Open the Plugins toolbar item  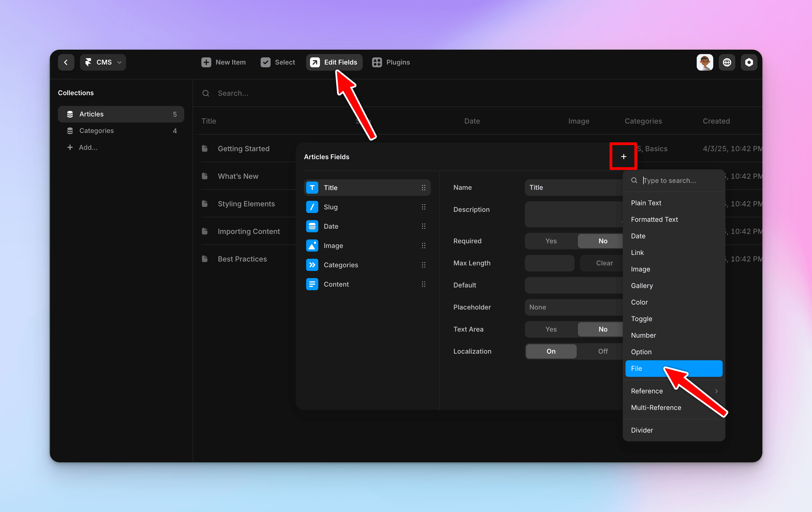tap(391, 62)
